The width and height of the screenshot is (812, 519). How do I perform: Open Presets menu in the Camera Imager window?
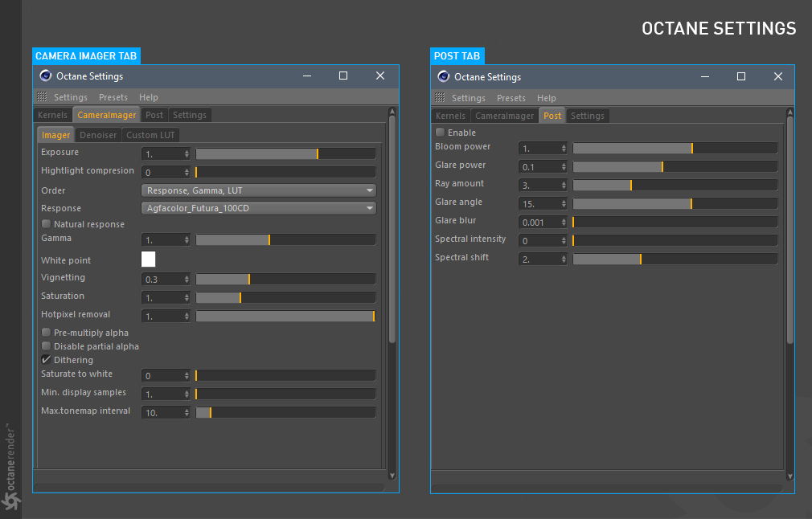pos(113,97)
